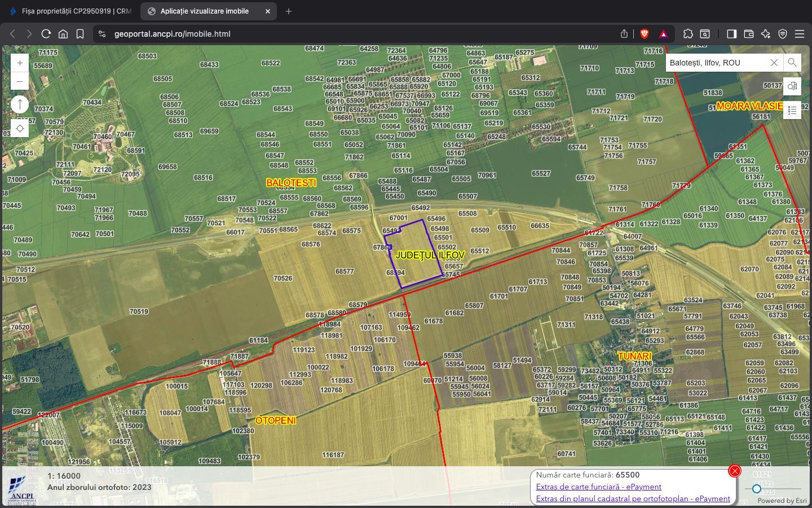
Task: Open the map legend panel
Action: click(792, 110)
